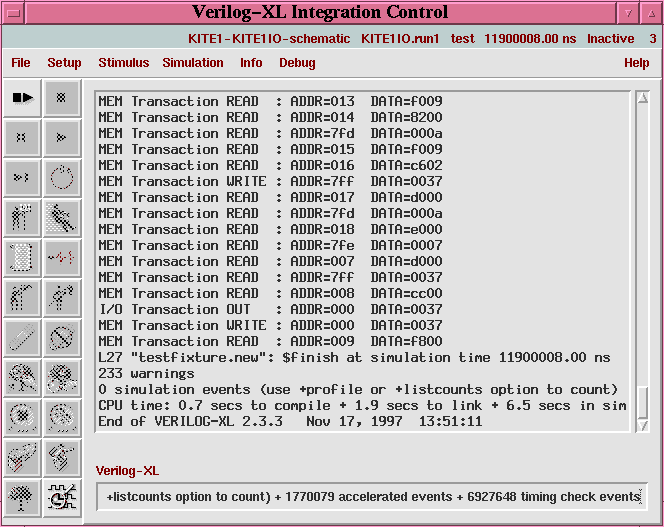Viewport: 664px width, 527px height.
Task: Click the crossed-out circle bandage icon
Action: tap(62, 337)
